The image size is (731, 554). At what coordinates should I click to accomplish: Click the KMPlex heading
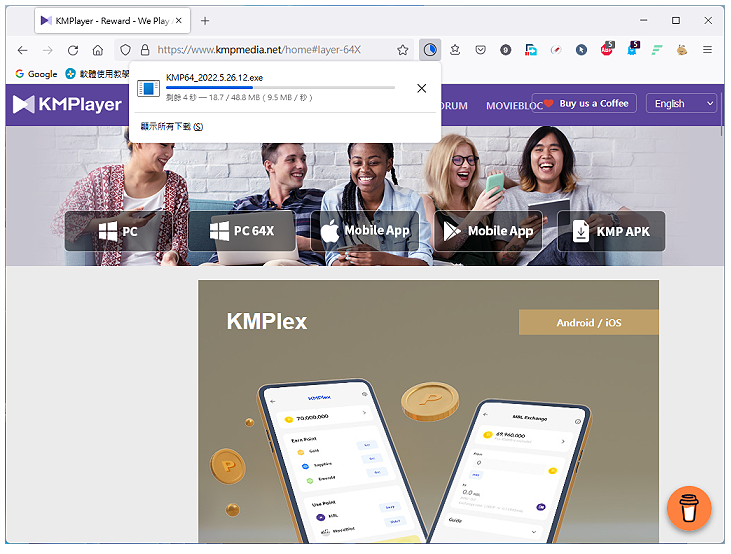pyautogui.click(x=267, y=321)
